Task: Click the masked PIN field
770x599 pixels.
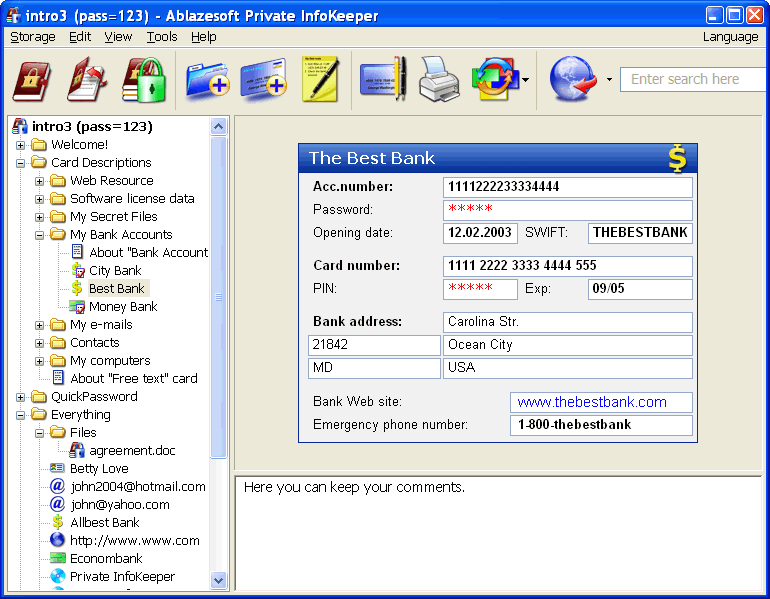Action: pyautogui.click(x=480, y=289)
